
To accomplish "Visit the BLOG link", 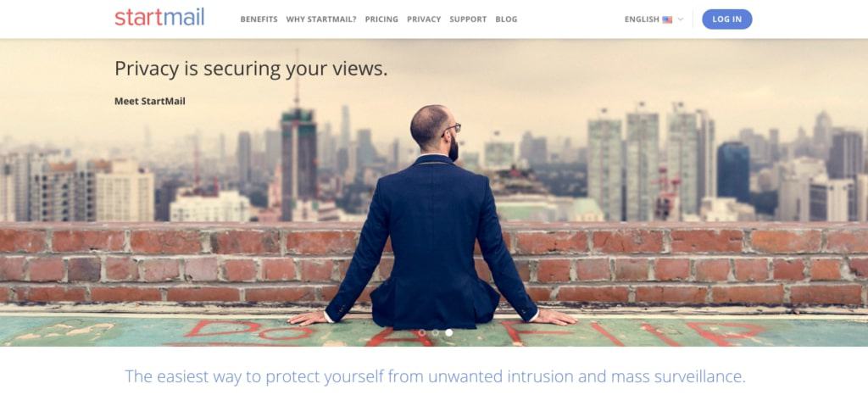I will click(x=506, y=19).
